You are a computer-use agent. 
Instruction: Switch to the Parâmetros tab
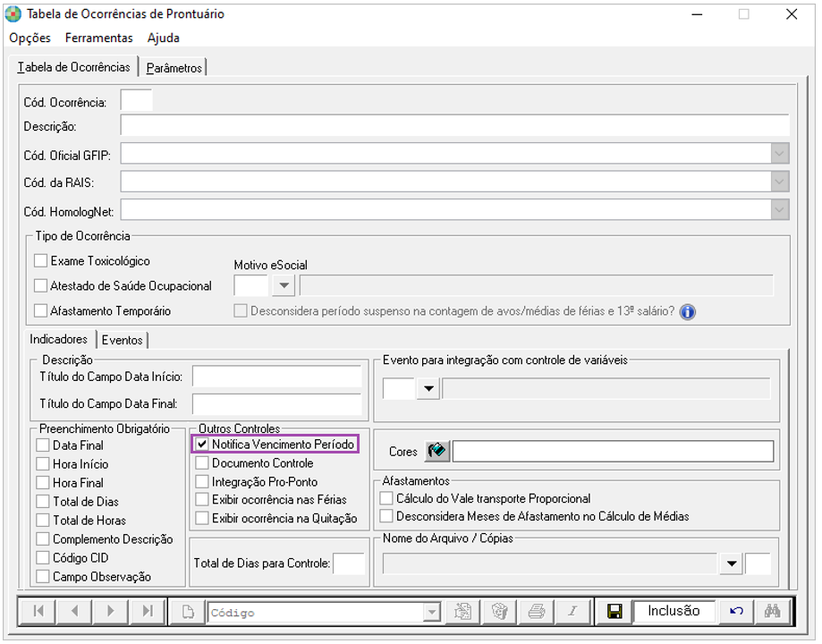tap(174, 68)
